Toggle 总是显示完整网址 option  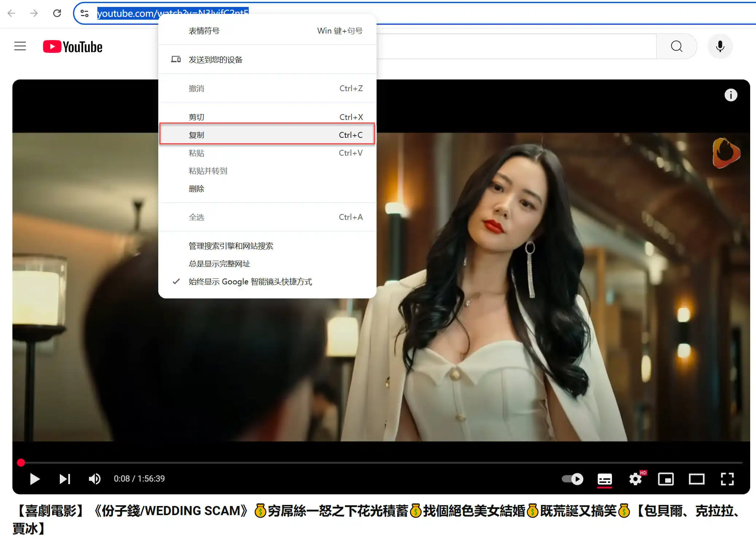coord(267,264)
